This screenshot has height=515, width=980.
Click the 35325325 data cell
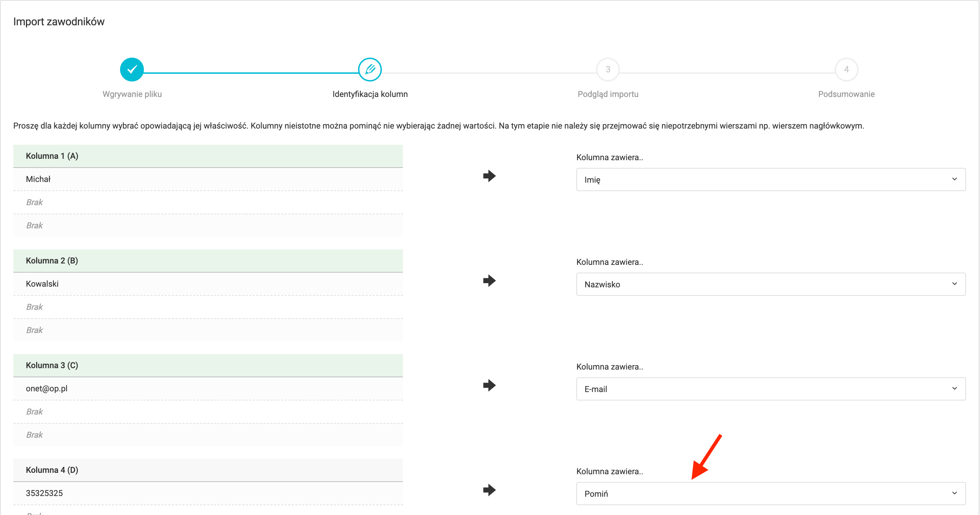tap(44, 493)
